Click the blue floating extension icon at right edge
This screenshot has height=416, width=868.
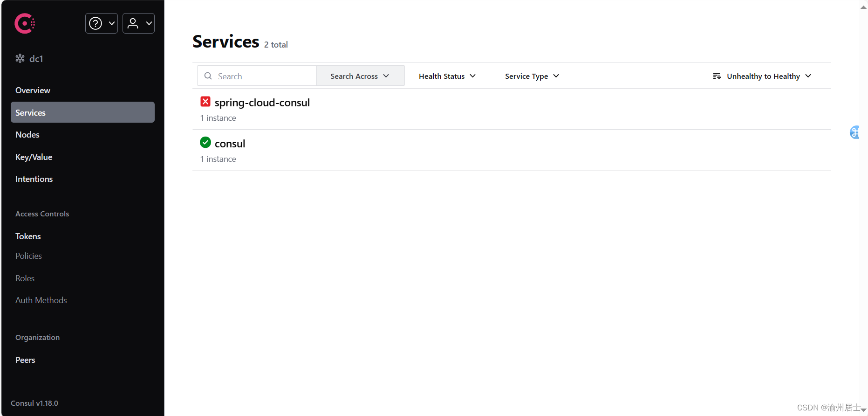(855, 132)
